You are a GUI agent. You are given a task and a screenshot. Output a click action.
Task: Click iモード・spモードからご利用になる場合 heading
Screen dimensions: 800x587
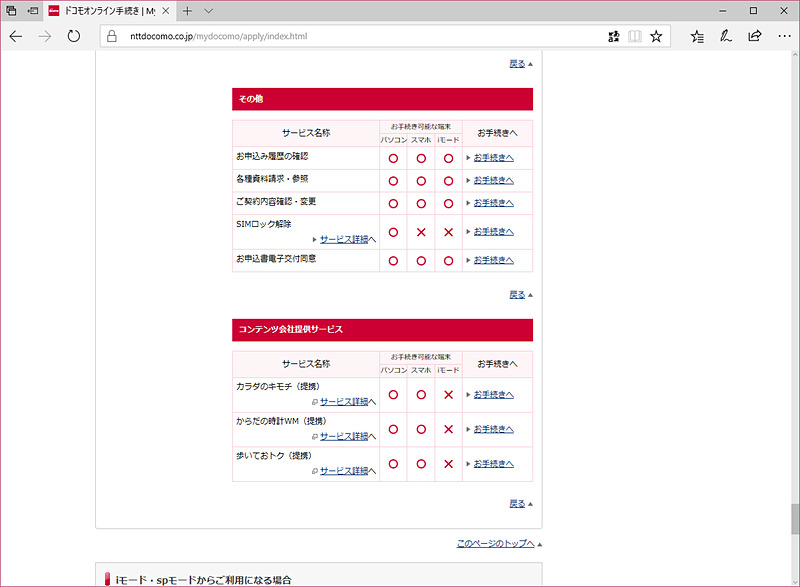203,580
